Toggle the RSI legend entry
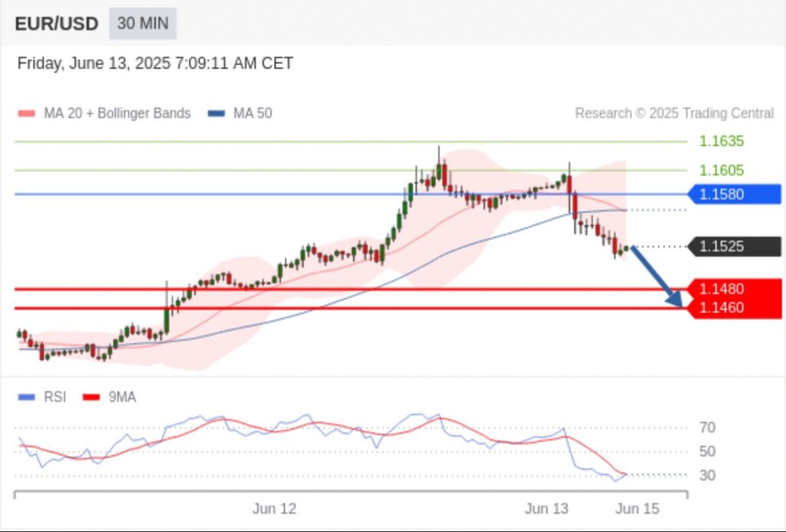Viewport: 786px width, 532px height. pos(54,397)
